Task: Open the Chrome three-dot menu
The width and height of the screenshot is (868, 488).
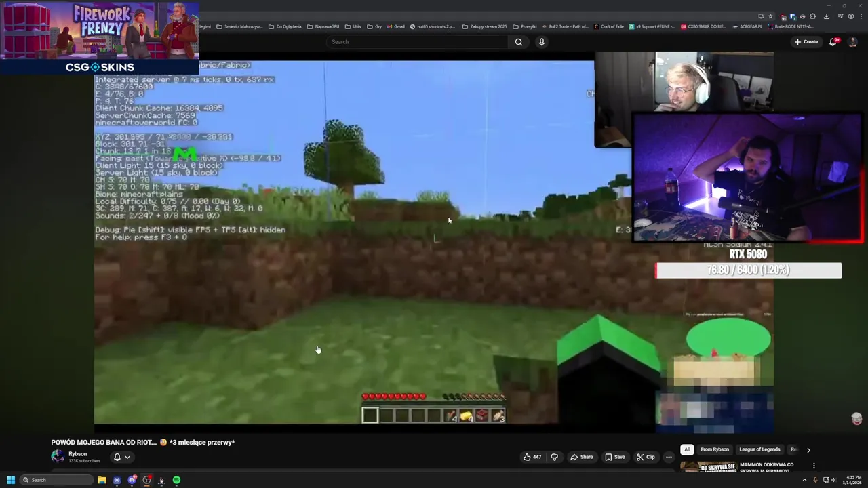Action: 861,16
